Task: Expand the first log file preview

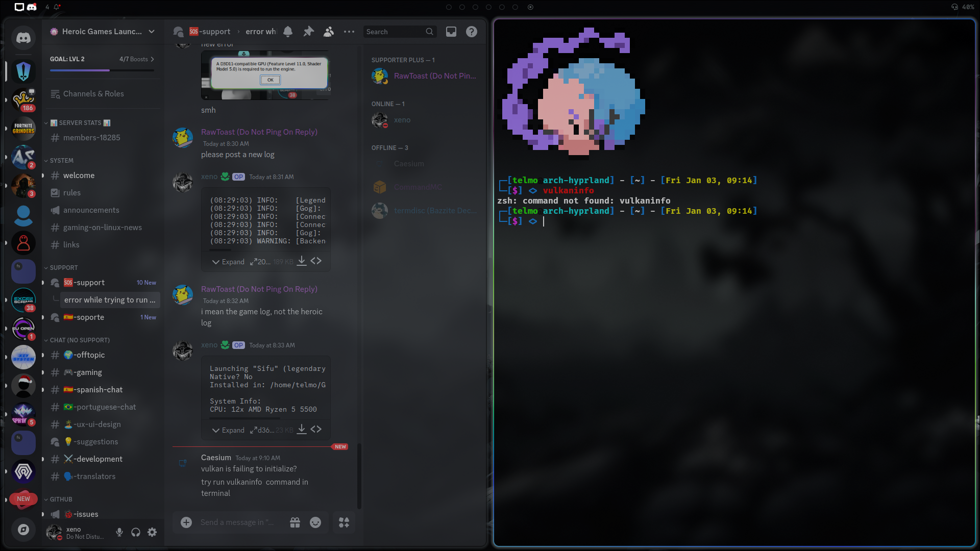Action: click(228, 262)
